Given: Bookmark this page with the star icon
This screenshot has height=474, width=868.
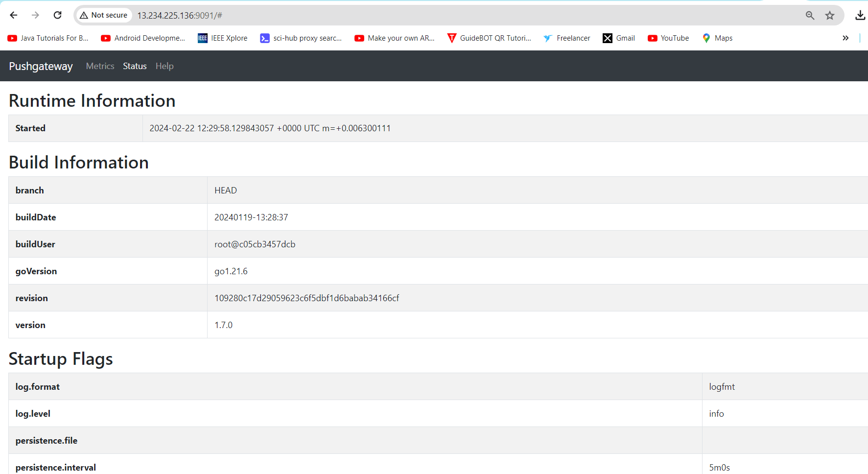Looking at the screenshot, I should pos(830,16).
